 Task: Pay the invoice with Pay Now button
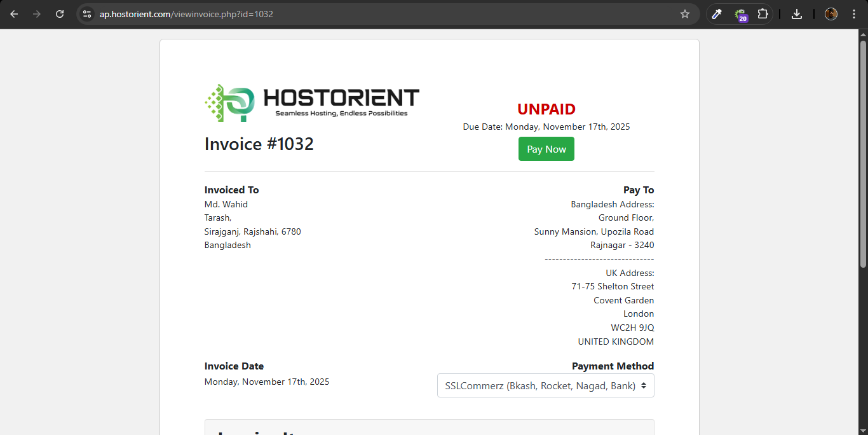546,149
